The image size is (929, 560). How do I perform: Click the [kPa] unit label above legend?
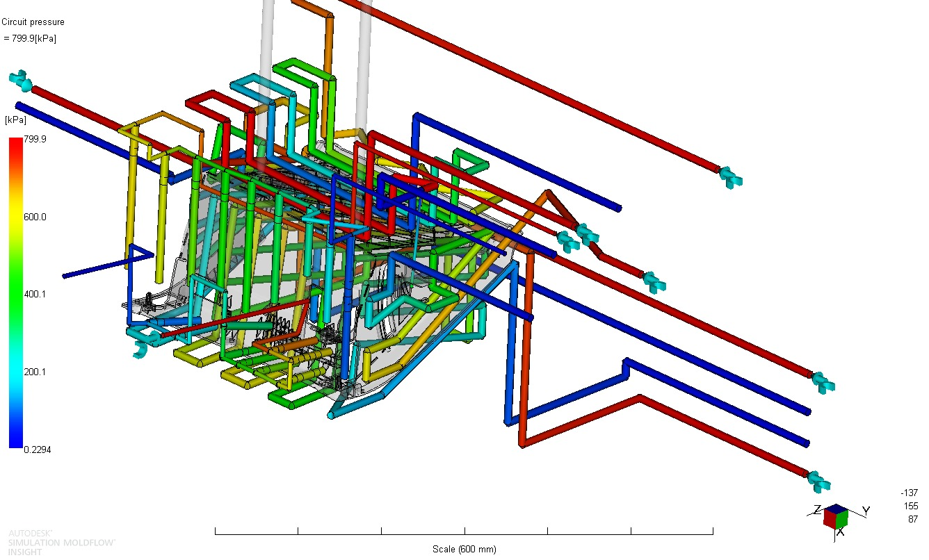pos(15,121)
